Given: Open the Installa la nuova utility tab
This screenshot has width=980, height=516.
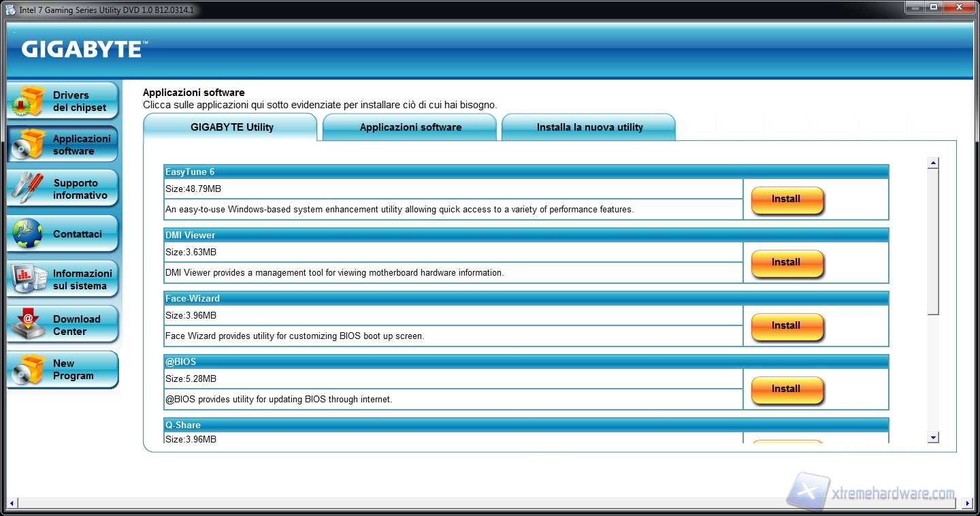Looking at the screenshot, I should pos(589,127).
